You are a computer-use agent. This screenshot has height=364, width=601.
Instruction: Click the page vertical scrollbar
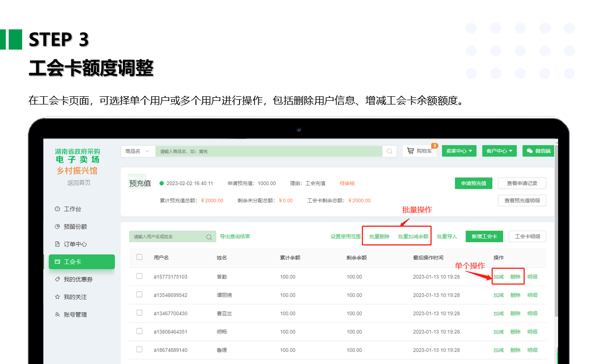tap(556, 231)
